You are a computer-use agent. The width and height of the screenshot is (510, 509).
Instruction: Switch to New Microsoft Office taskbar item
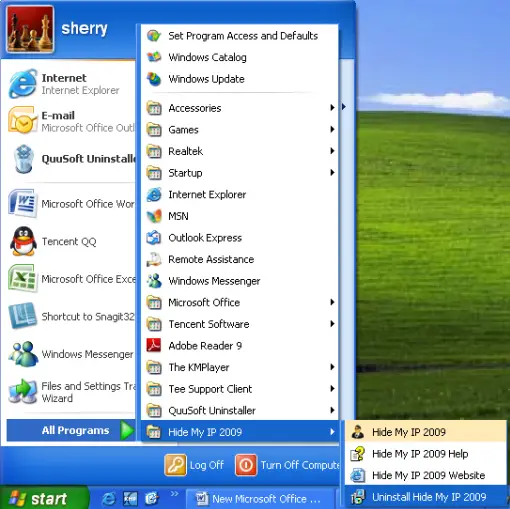pos(259,499)
